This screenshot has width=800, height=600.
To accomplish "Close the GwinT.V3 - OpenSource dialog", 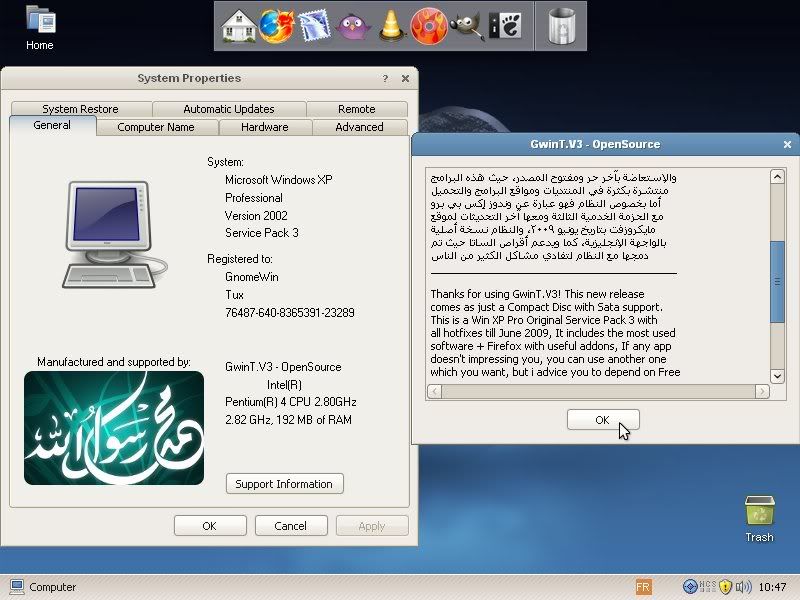I will [x=787, y=144].
